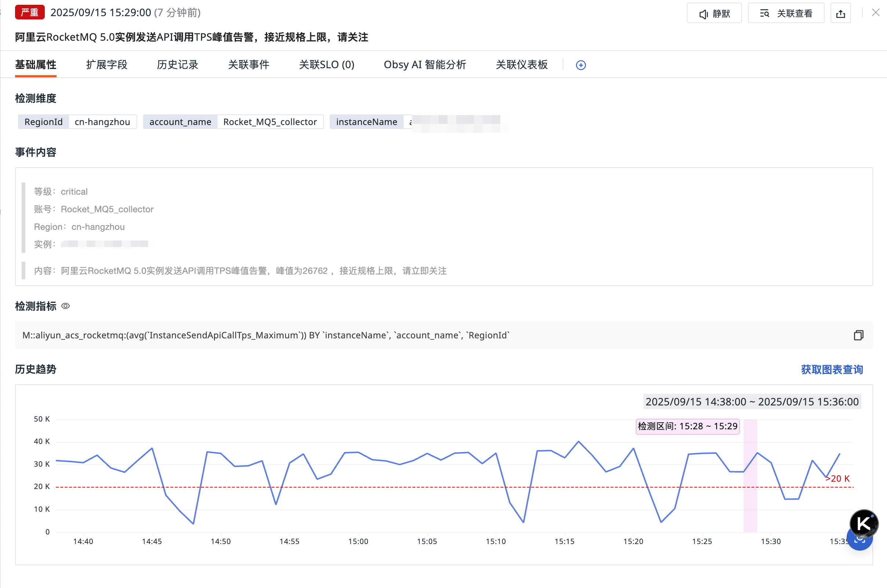Open the black K assistant floating icon
The image size is (887, 588).
pyautogui.click(x=864, y=523)
